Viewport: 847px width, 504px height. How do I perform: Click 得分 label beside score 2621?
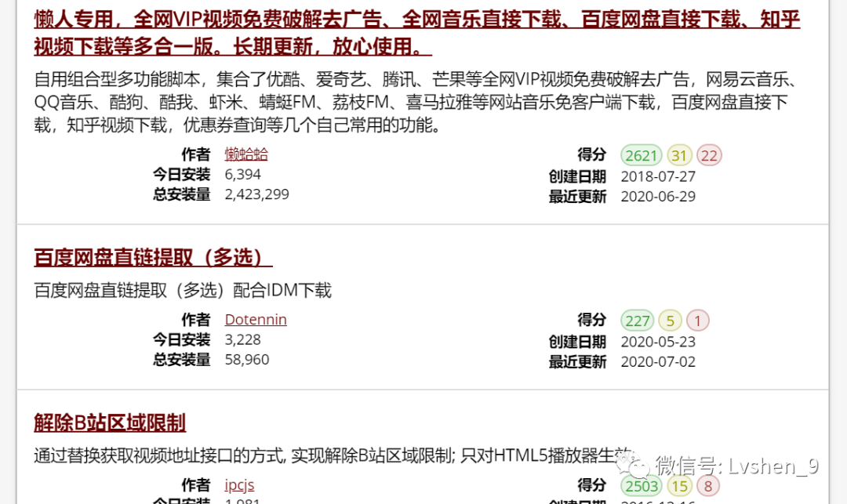[x=591, y=154]
